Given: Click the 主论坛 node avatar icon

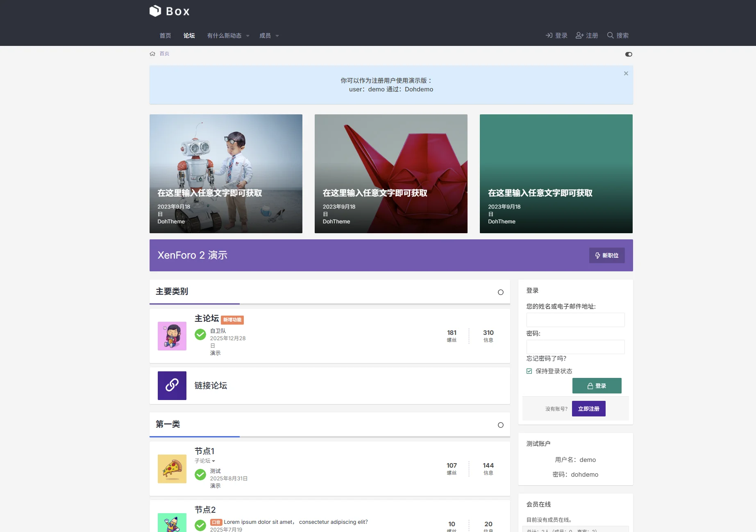Looking at the screenshot, I should (172, 336).
